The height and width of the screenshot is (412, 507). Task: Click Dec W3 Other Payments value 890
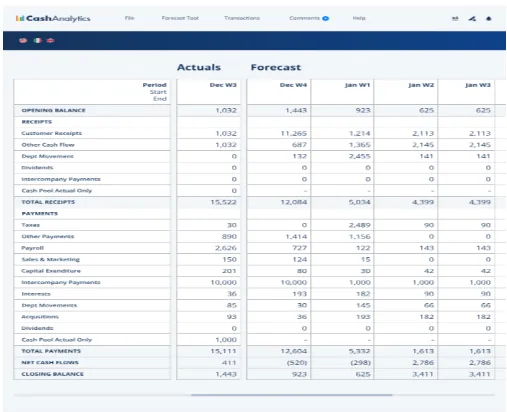(x=229, y=236)
